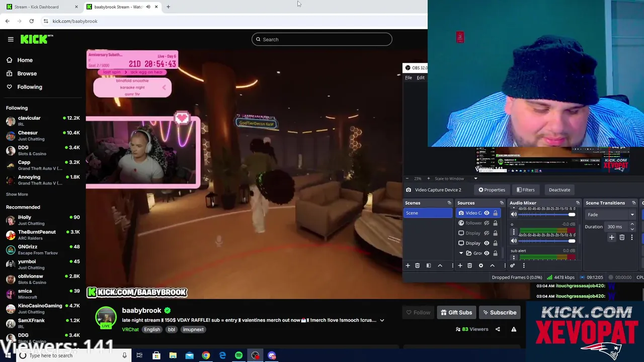This screenshot has height=362, width=644.
Task: Open the Scale to Window dropdown
Action: 455,178
